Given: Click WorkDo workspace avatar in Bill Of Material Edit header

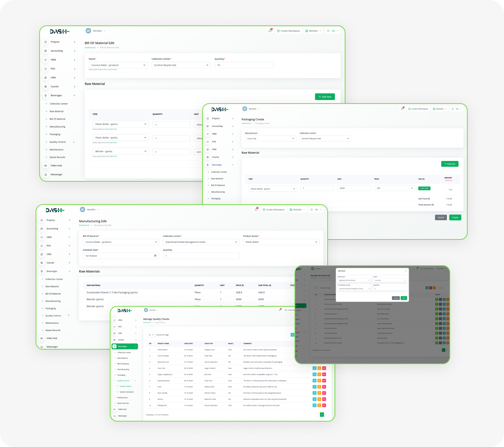Looking at the screenshot, I should point(88,31).
